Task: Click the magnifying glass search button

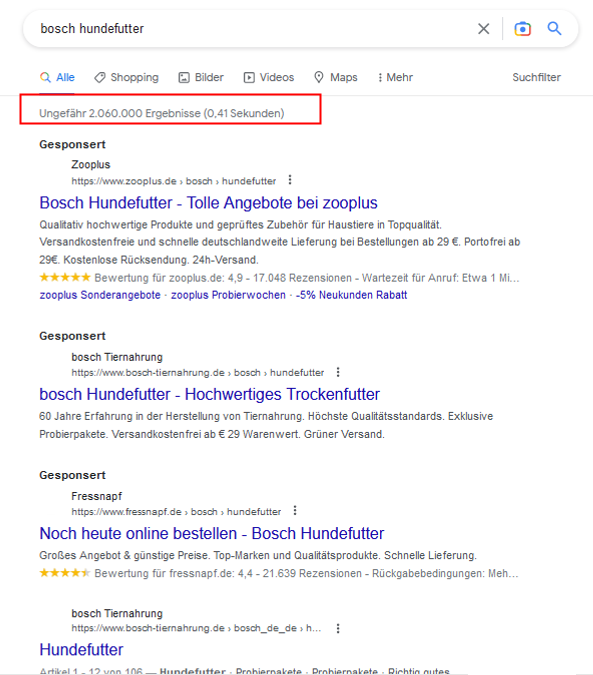Action: tap(554, 28)
